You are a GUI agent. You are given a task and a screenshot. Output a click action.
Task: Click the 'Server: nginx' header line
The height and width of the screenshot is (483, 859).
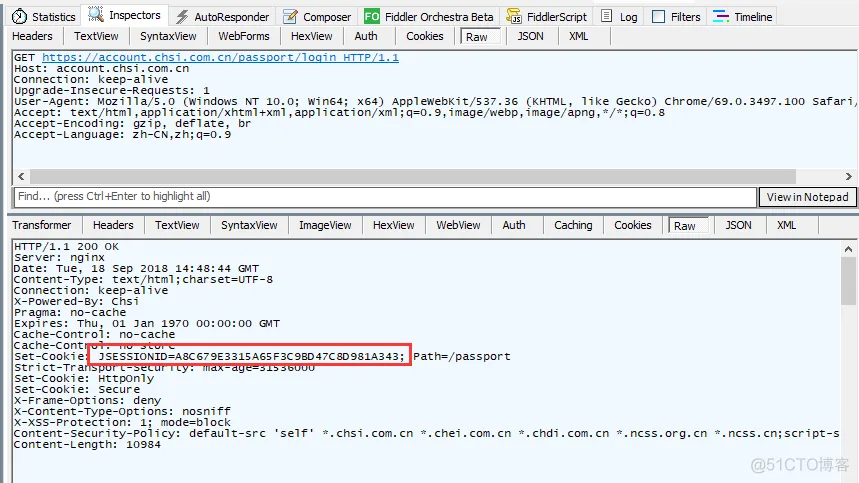tap(59, 257)
